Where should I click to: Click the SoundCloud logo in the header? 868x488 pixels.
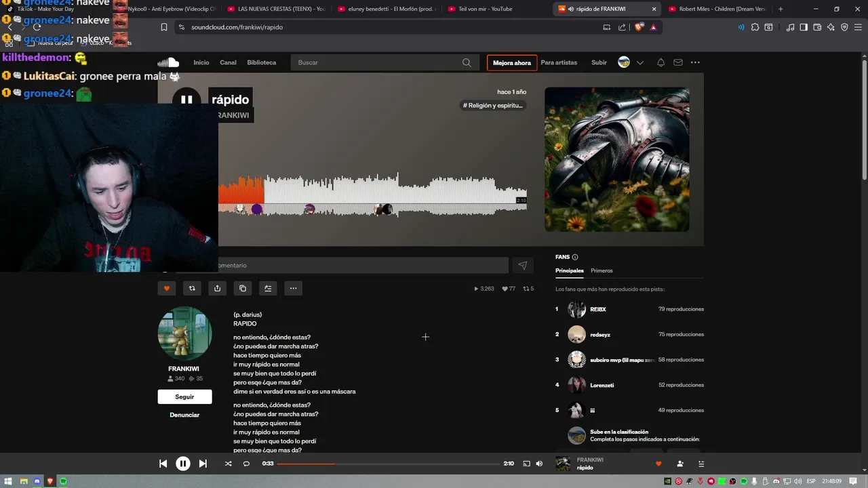coord(168,62)
